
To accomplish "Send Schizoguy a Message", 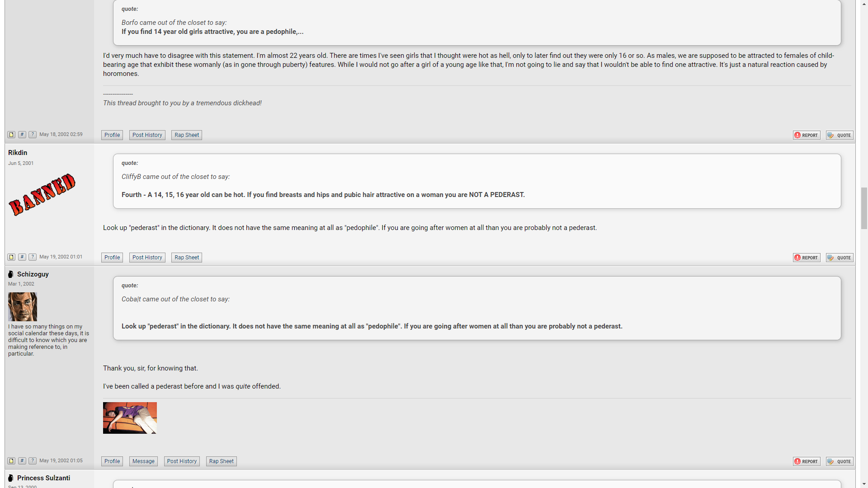I will point(143,461).
